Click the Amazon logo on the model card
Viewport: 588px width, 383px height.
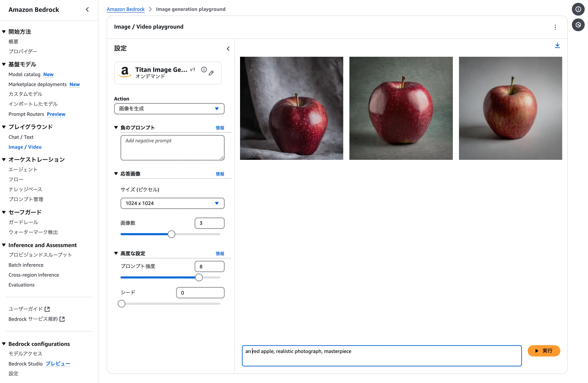coord(125,72)
